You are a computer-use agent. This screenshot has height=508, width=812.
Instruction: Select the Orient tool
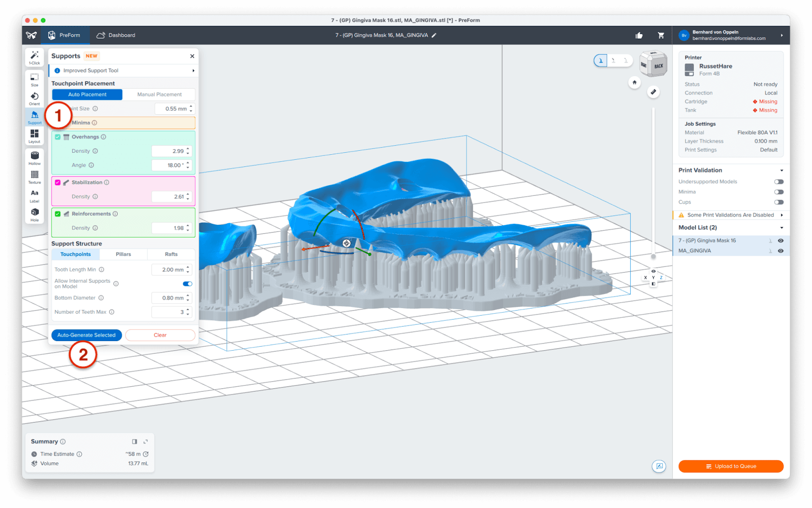[x=34, y=97]
